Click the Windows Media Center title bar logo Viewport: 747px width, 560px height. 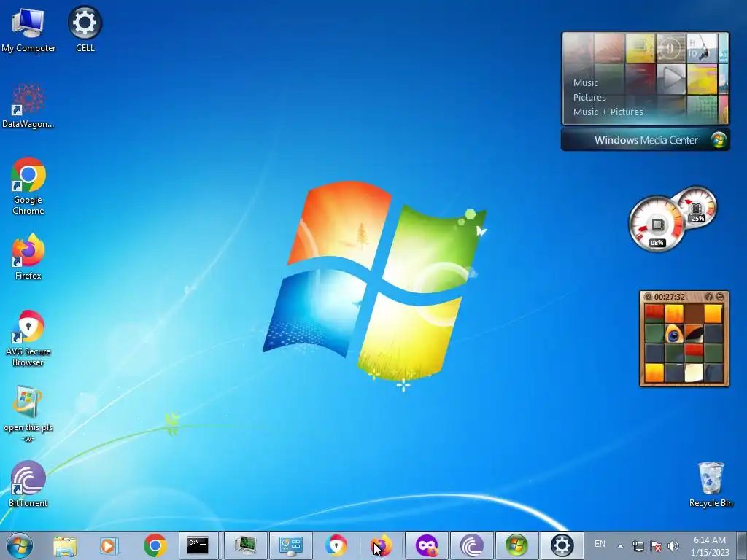point(719,139)
